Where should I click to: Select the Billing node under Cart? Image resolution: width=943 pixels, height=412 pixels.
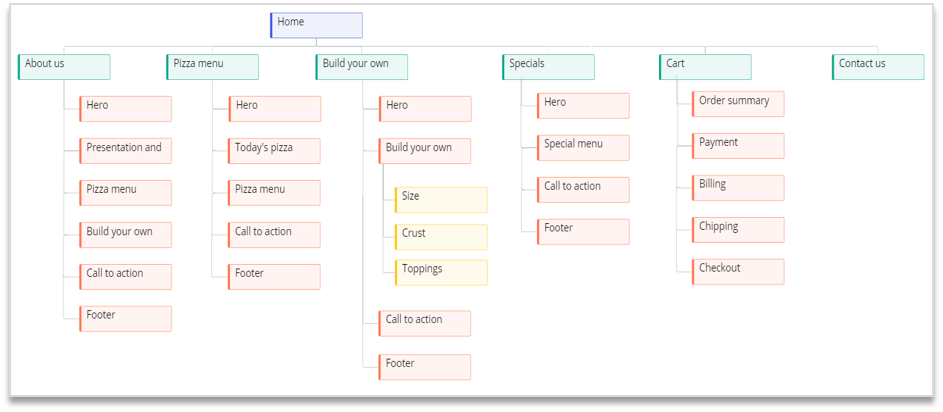tap(738, 188)
